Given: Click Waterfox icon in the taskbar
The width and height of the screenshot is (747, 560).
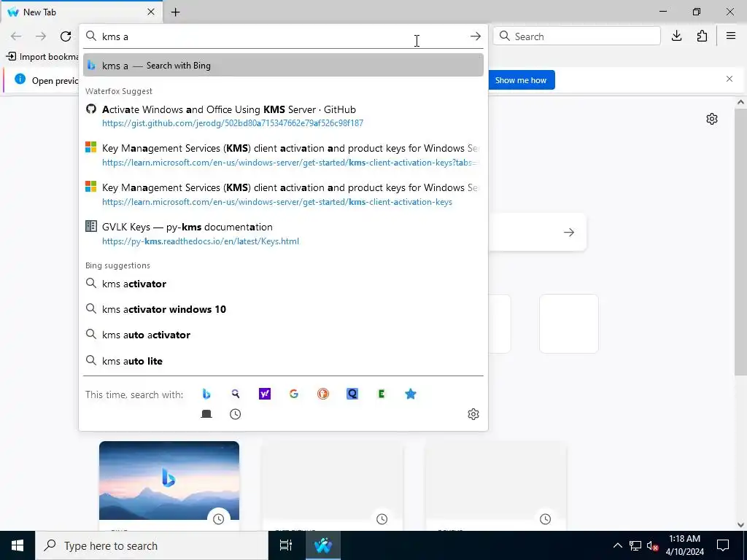Looking at the screenshot, I should click(322, 545).
